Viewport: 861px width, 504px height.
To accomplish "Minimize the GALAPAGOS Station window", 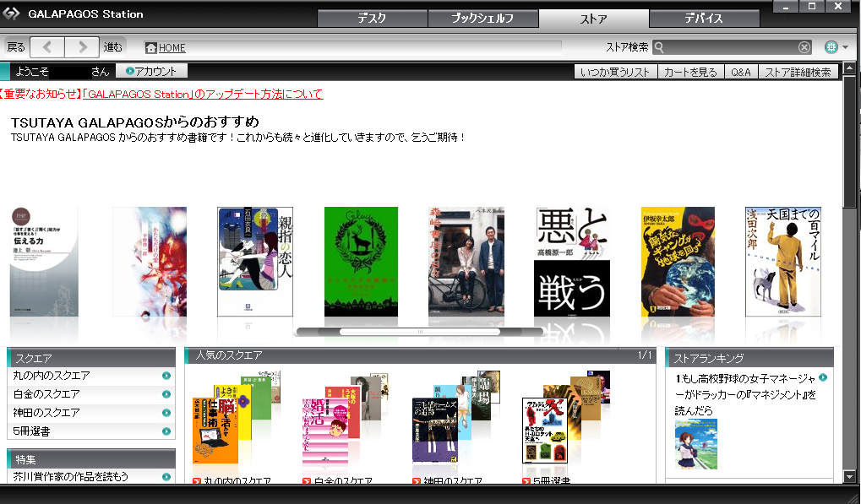I will [x=787, y=7].
